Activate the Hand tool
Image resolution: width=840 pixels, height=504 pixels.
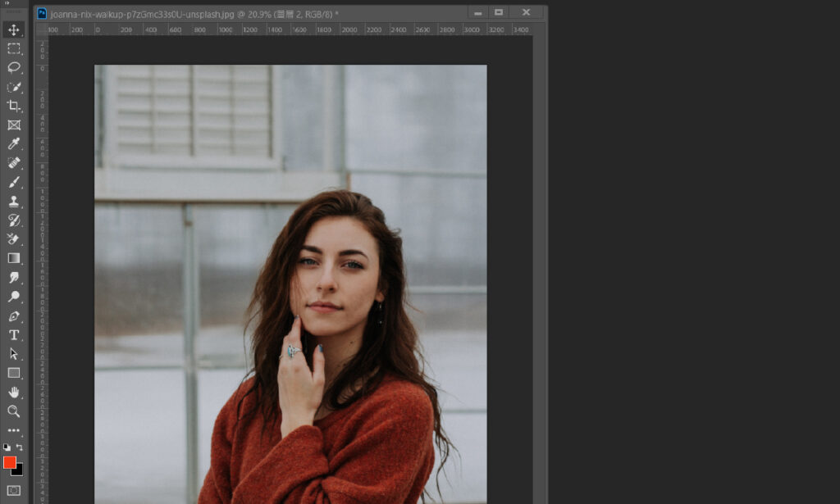click(14, 393)
